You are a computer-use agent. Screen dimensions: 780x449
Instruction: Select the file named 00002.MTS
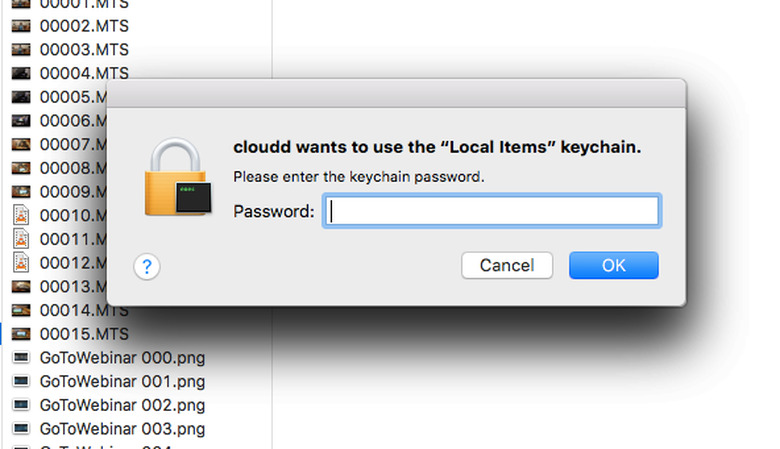click(84, 25)
